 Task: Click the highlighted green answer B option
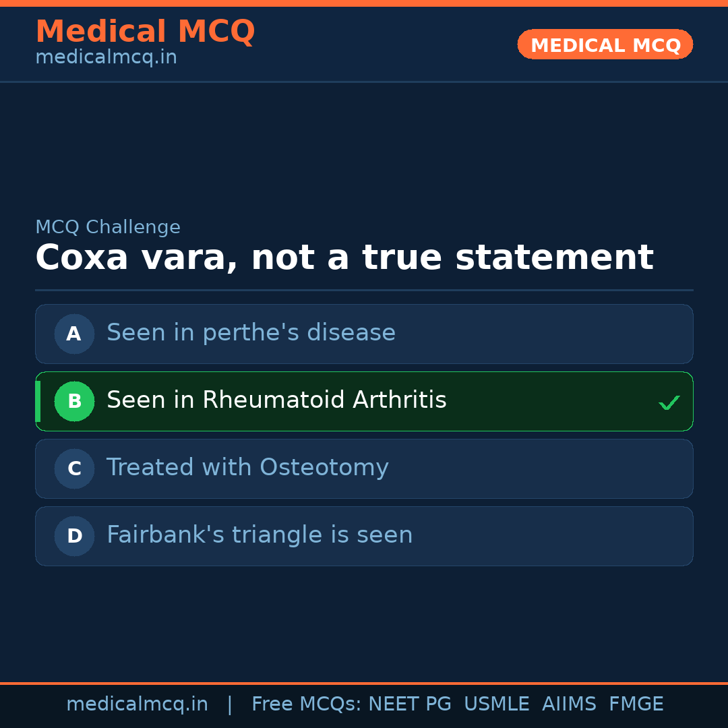(x=364, y=401)
